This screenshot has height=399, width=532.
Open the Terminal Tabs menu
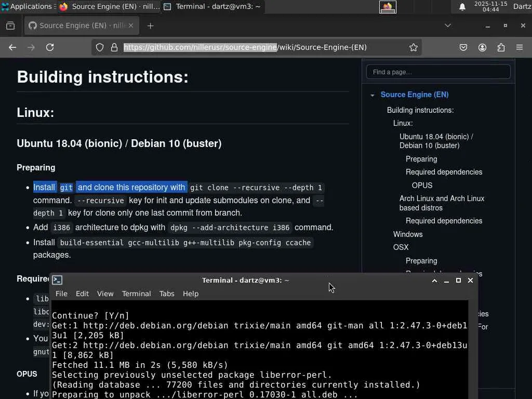167,294
